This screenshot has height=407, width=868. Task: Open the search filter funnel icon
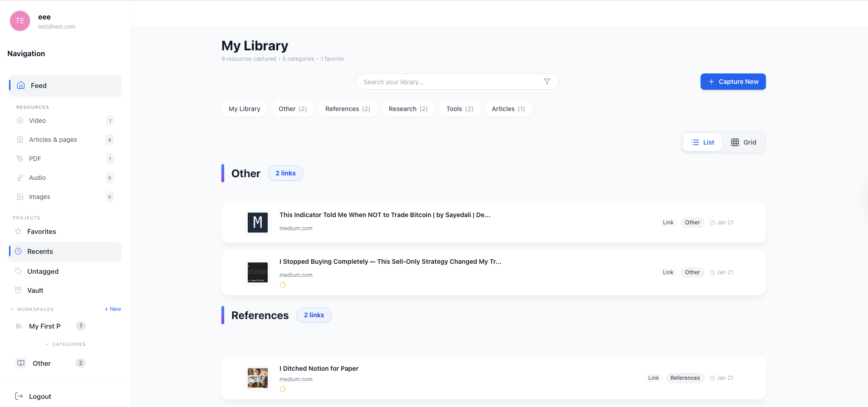coord(547,82)
